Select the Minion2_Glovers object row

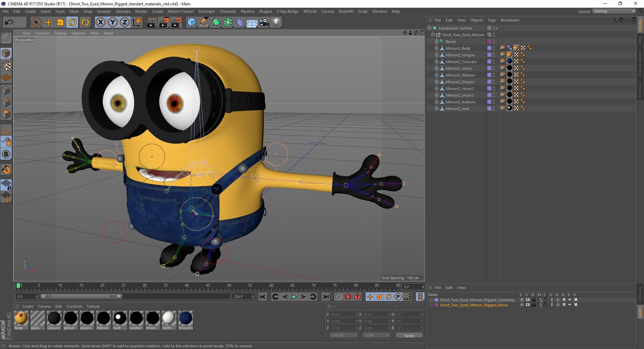click(x=460, y=82)
